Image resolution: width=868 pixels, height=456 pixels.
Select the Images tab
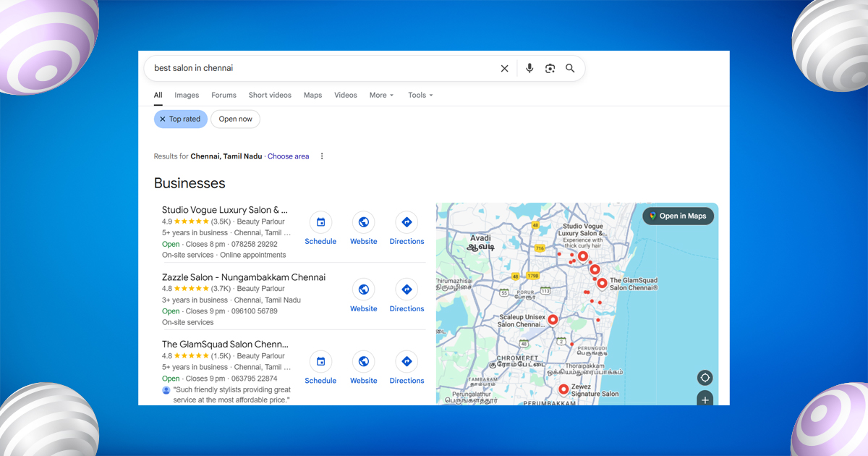(187, 95)
